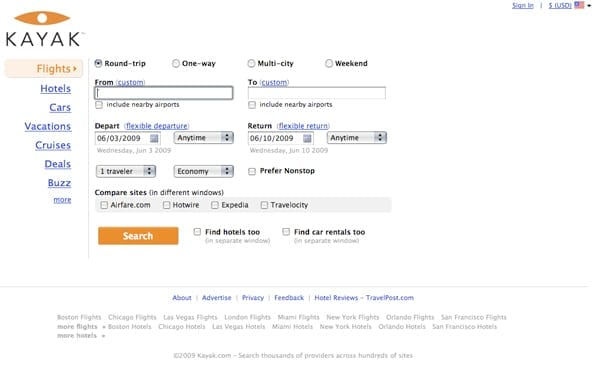Open the Cruises navigation item

point(53,145)
